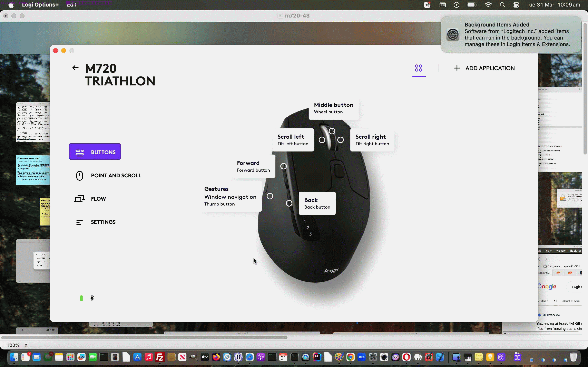Click the grid view icon near Add Application

point(418,68)
